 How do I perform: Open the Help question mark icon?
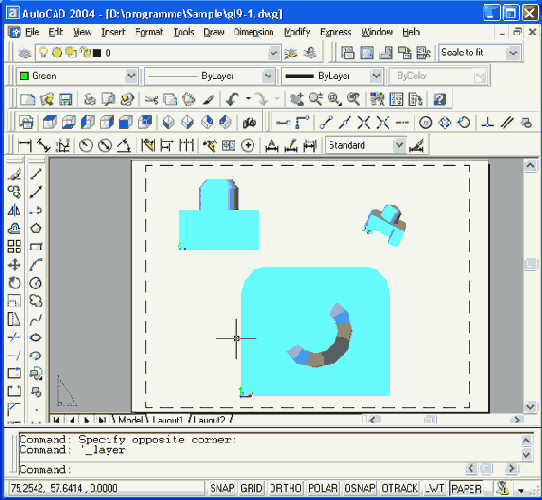click(440, 100)
